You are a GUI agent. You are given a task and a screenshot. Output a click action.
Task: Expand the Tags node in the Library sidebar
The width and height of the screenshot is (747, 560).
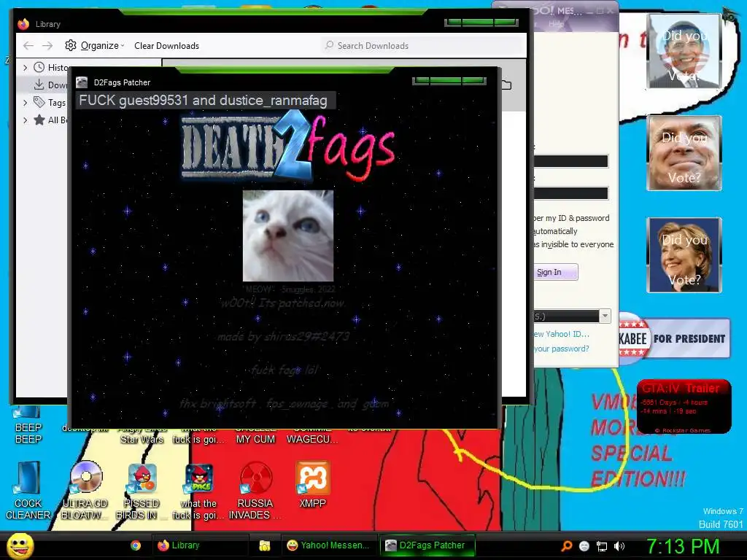pyautogui.click(x=26, y=102)
